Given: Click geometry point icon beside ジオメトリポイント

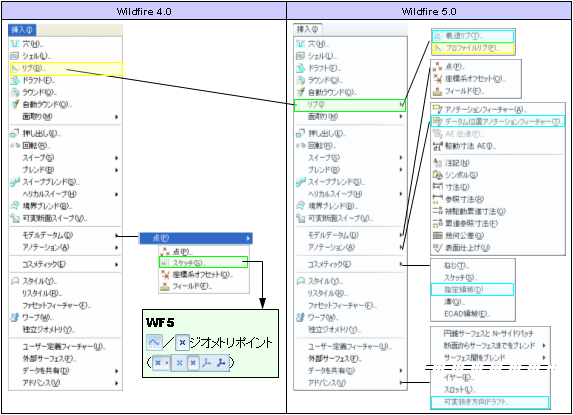Looking at the screenshot, I should (182, 343).
